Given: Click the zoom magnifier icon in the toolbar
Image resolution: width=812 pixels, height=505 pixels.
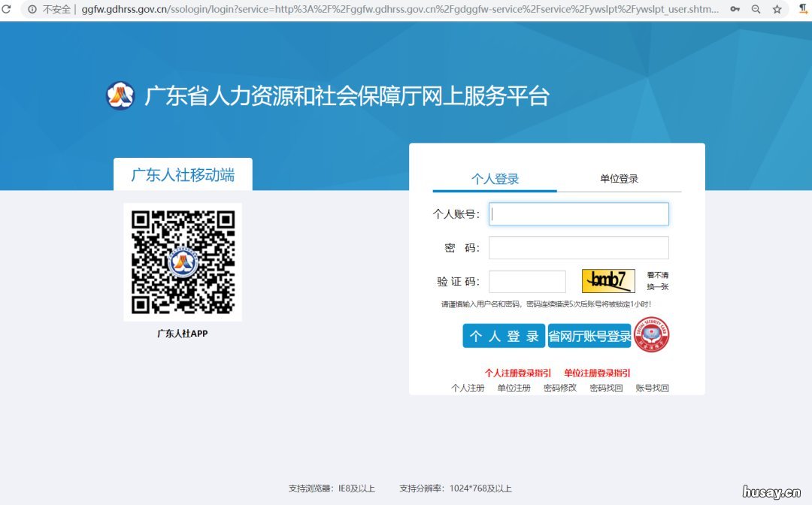Looking at the screenshot, I should (756, 8).
